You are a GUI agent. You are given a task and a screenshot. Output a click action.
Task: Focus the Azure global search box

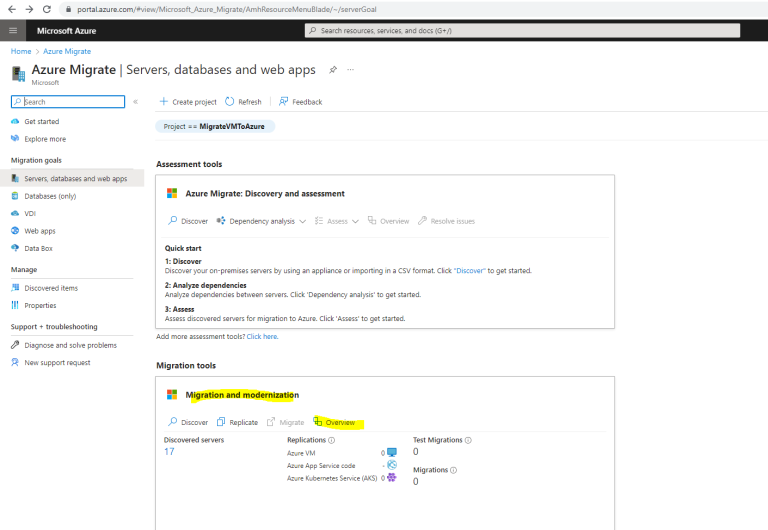point(522,30)
